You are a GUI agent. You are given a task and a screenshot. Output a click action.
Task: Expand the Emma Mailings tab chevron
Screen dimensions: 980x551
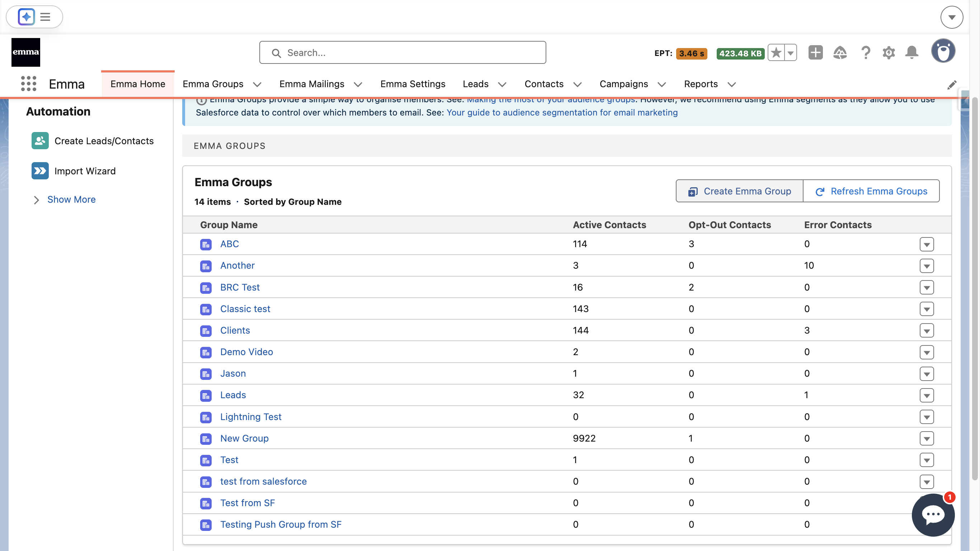[x=358, y=84]
